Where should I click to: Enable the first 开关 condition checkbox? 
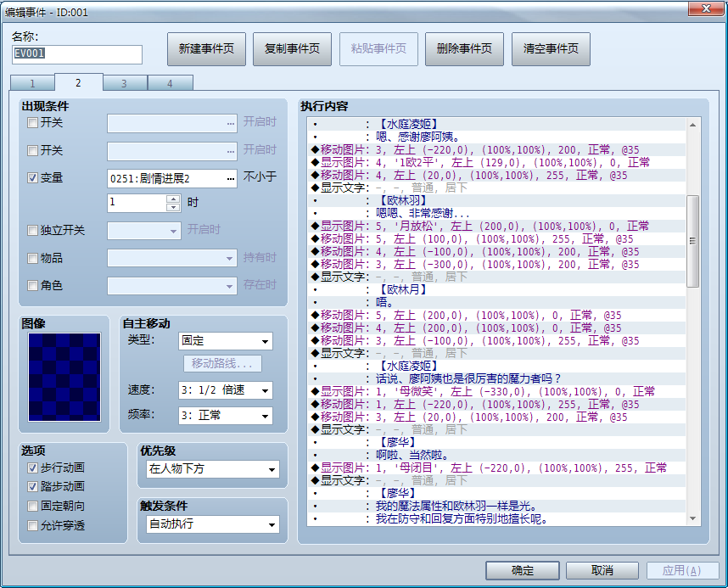[32, 123]
